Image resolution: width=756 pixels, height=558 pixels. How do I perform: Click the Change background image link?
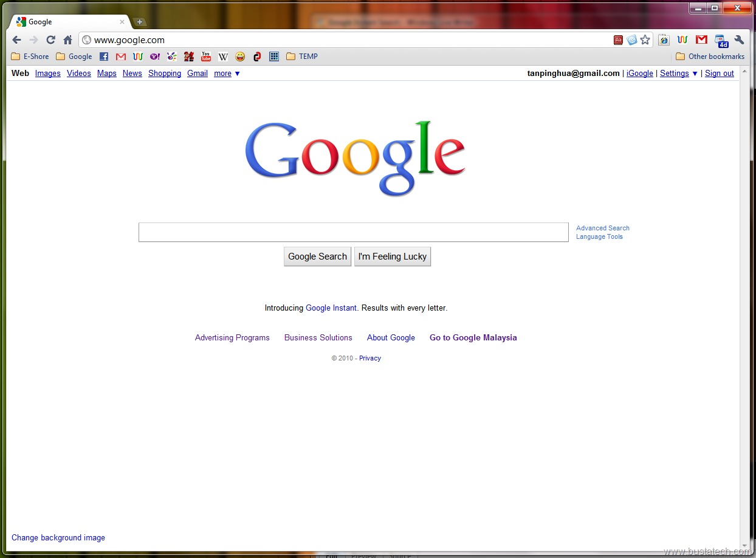58,538
